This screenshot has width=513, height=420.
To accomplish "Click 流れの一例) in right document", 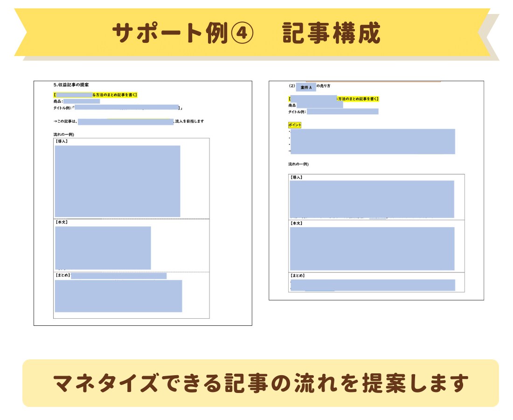I will tap(298, 164).
